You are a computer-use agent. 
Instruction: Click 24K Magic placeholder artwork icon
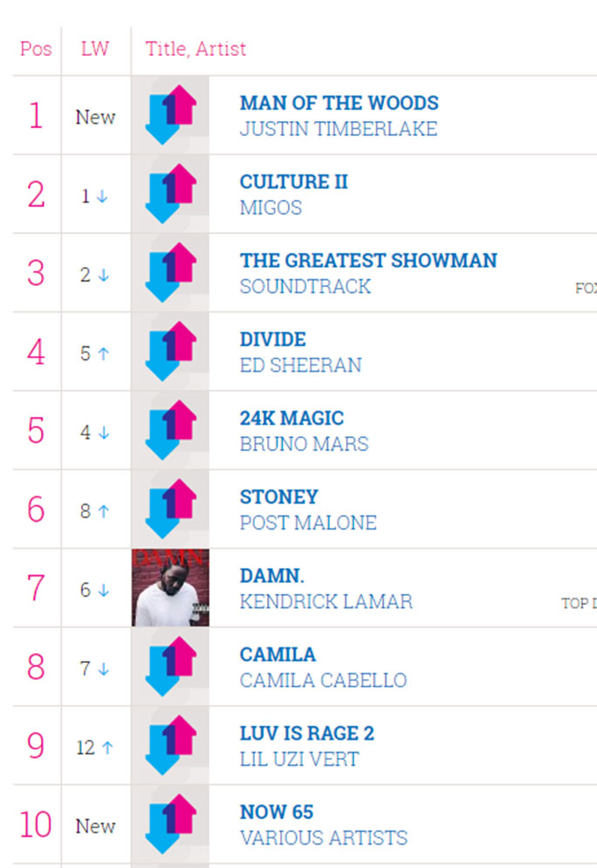pyautogui.click(x=170, y=430)
